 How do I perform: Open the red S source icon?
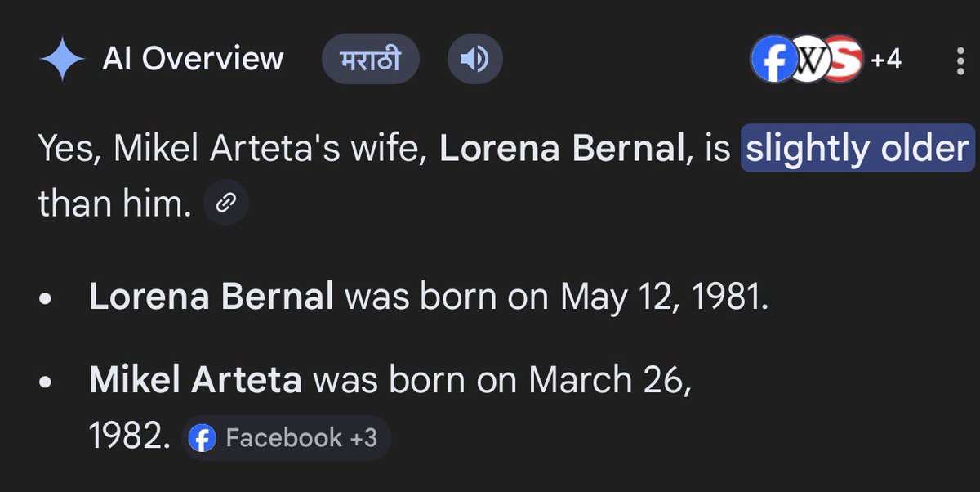[841, 60]
